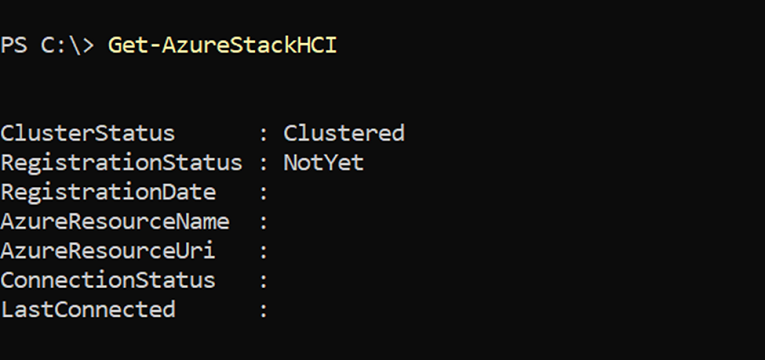Click the colon after AzureResourceUri
Screen dimensions: 765x360
pos(263,252)
